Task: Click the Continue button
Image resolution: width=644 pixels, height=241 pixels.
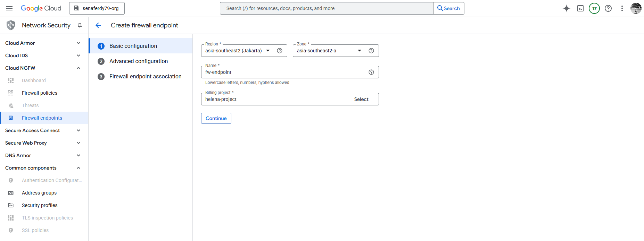Action: tap(216, 118)
